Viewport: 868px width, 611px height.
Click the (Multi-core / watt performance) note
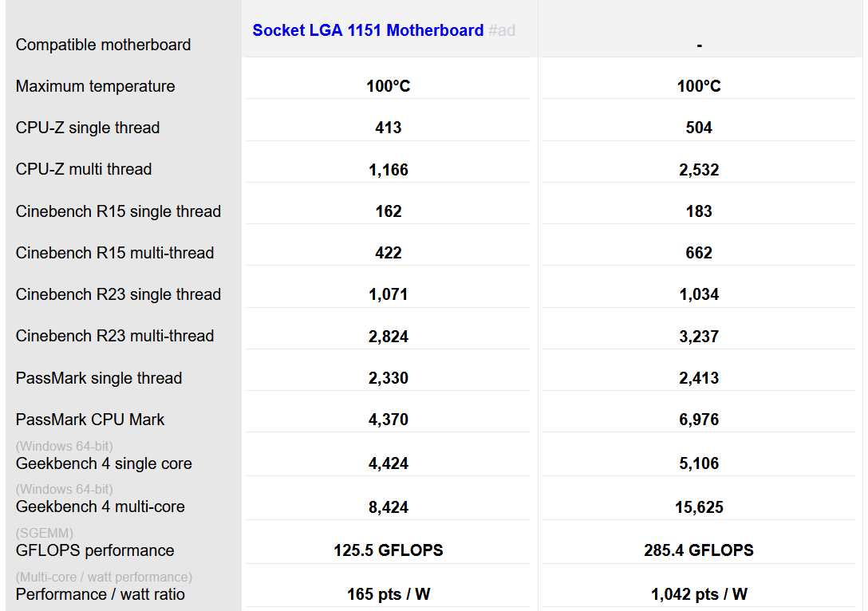104,577
